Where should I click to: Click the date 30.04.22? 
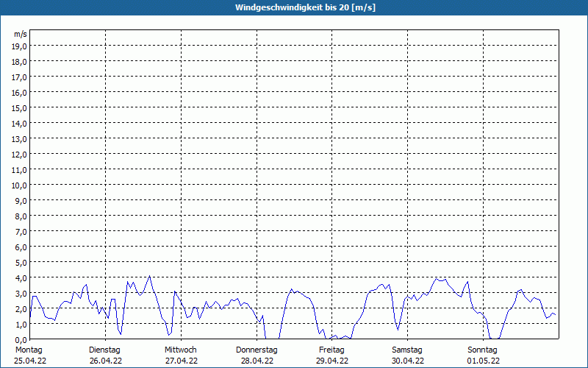point(408,361)
